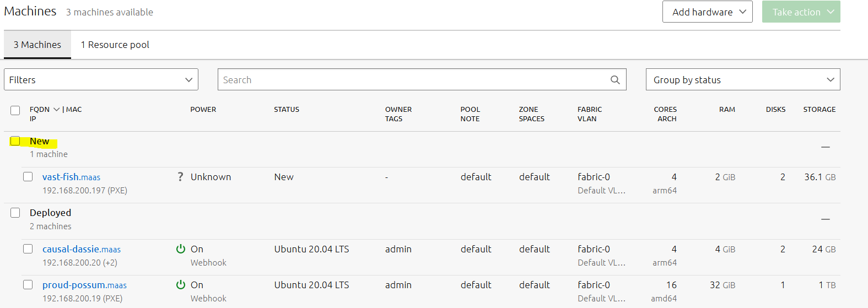
Task: Click the search magnifier icon
Action: point(615,80)
